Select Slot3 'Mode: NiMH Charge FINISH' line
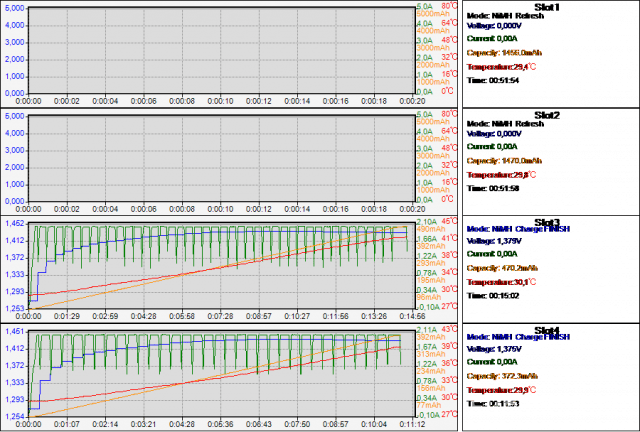Viewport: 640px width, 432px height. point(518,229)
